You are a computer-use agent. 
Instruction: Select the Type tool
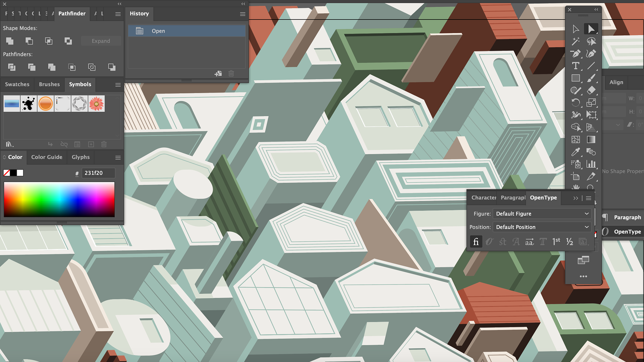click(576, 66)
